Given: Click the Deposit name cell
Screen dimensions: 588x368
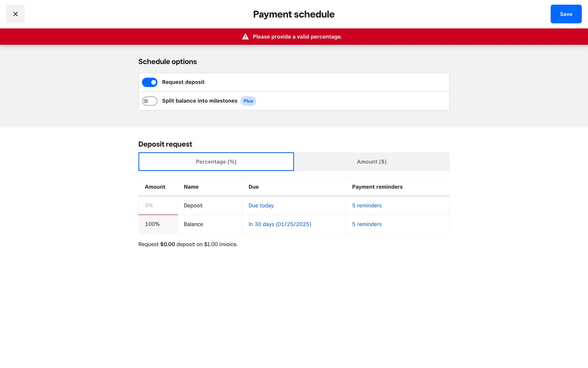Looking at the screenshot, I should tap(193, 205).
